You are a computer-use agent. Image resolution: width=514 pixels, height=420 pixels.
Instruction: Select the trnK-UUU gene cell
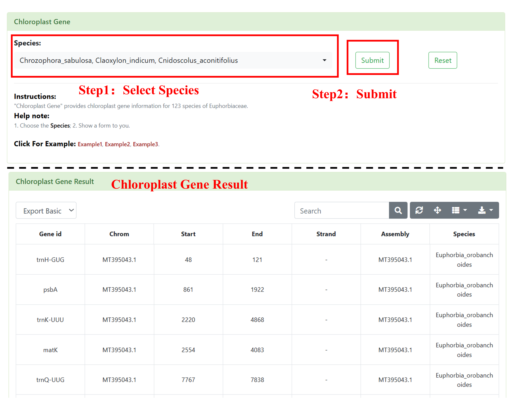(x=50, y=320)
